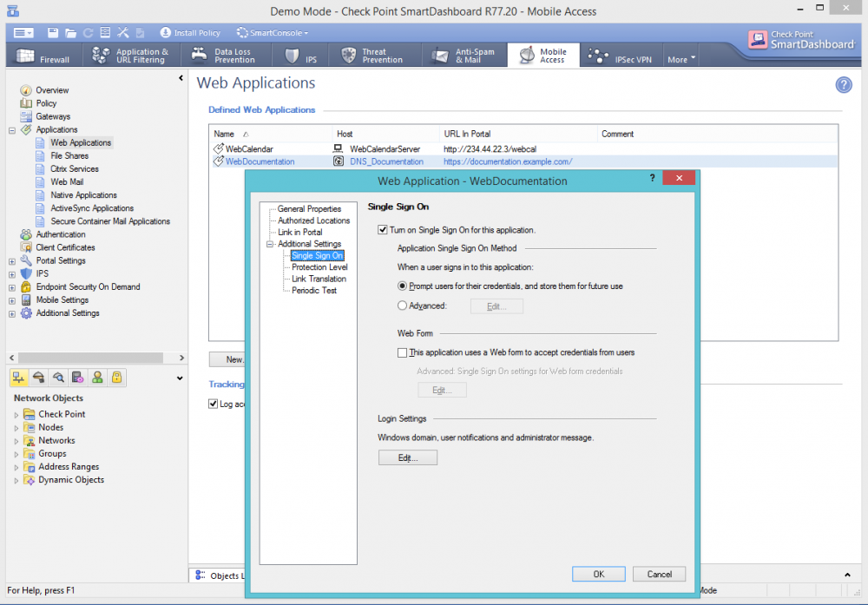Collapse the Applications tree node
The width and height of the screenshot is (868, 605).
click(11, 130)
